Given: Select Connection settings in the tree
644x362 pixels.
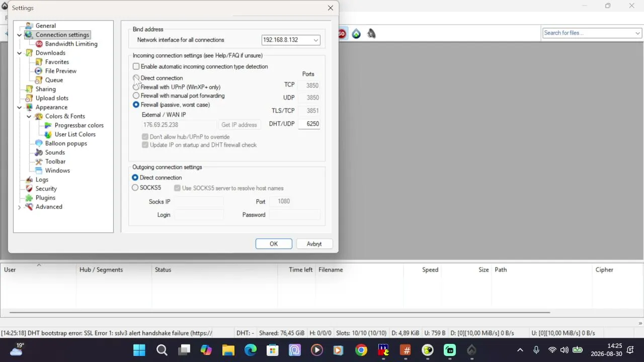Looking at the screenshot, I should (62, 35).
